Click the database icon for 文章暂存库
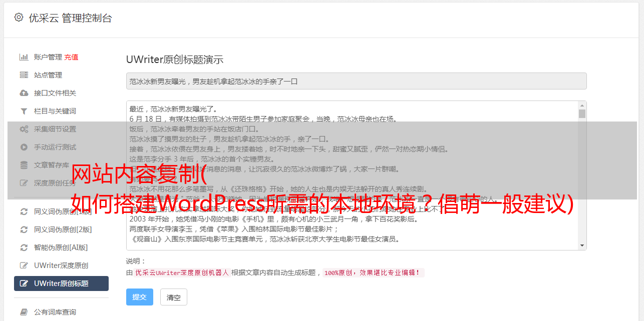The image size is (644, 321). 24,165
